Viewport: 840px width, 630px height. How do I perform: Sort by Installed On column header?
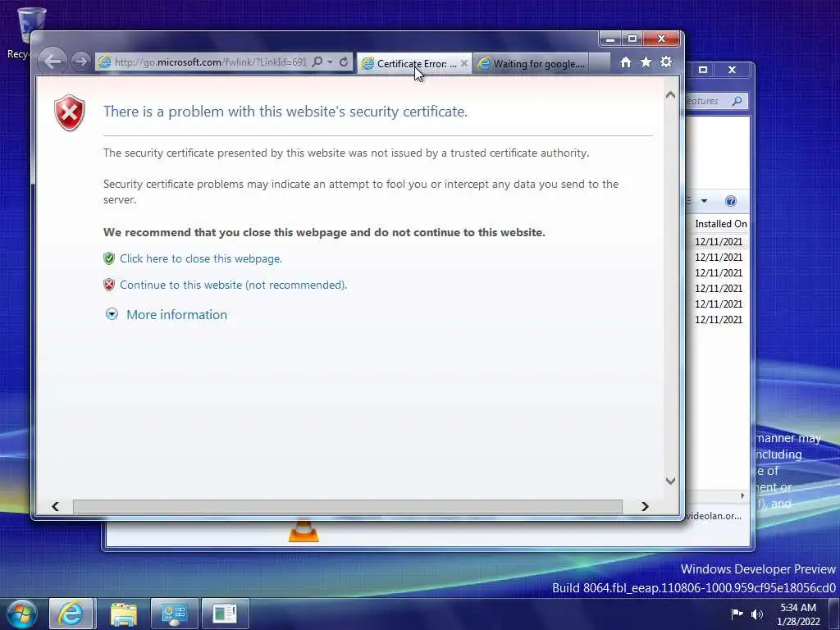pos(720,224)
